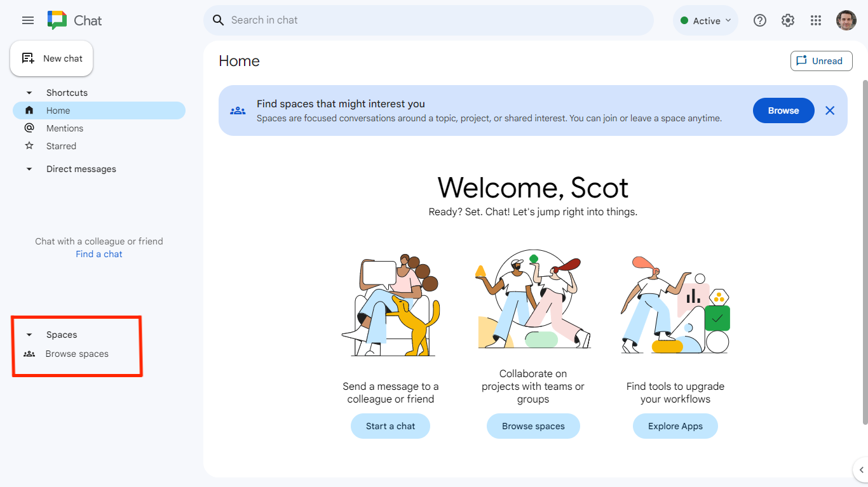The width and height of the screenshot is (868, 487).
Task: Dismiss the Find spaces banner
Action: pos(830,110)
